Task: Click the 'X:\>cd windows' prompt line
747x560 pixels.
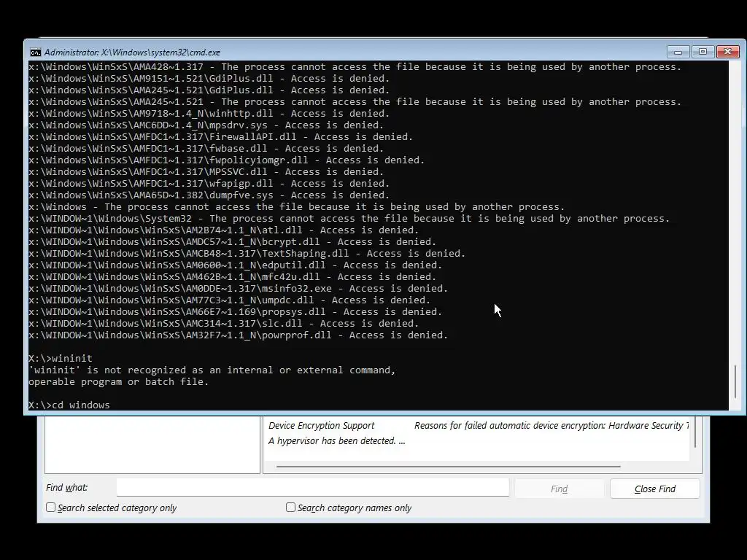Action: click(69, 405)
